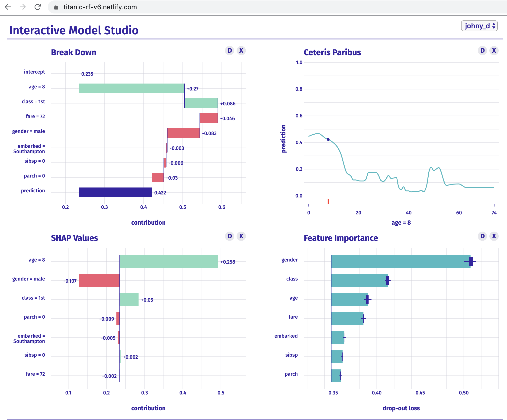Viewport: 507px width, 420px height.
Task: Click the browser back arrow
Action: click(8, 7)
